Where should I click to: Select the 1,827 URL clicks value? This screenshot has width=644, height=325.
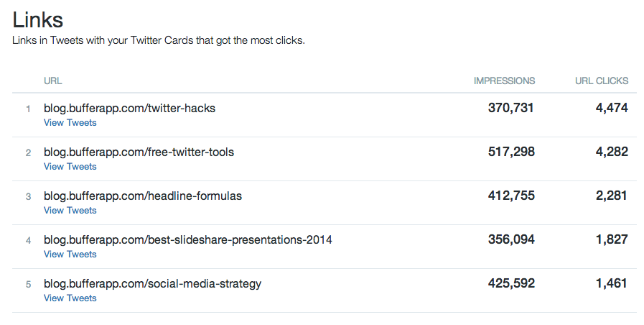coord(612,239)
